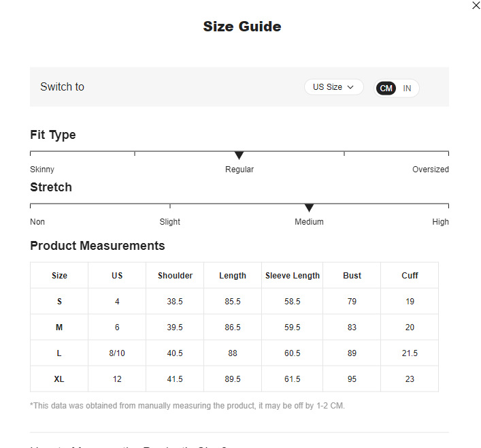481x448 pixels.
Task: Click the Shoulder column header
Action: (175, 276)
